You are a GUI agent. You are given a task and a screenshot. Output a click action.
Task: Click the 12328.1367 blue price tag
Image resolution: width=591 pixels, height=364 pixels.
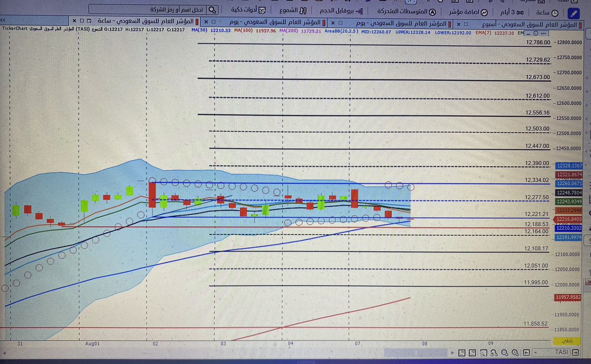(x=569, y=166)
